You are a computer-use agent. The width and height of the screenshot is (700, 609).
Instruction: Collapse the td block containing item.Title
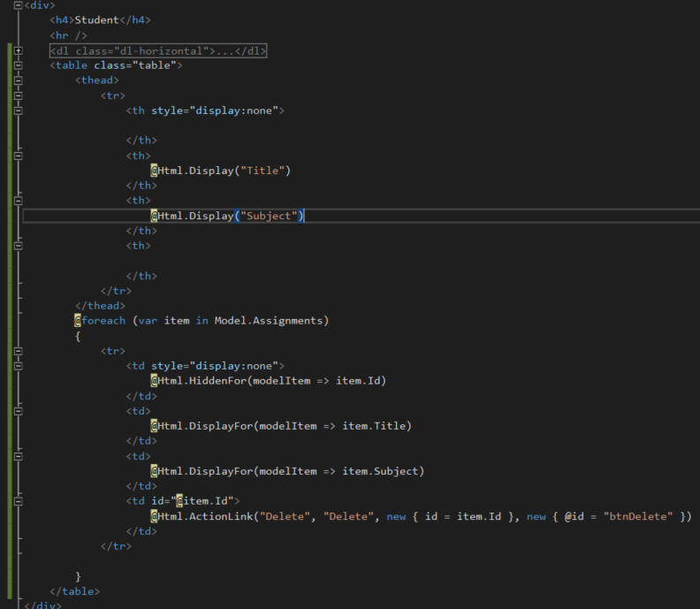[x=18, y=411]
